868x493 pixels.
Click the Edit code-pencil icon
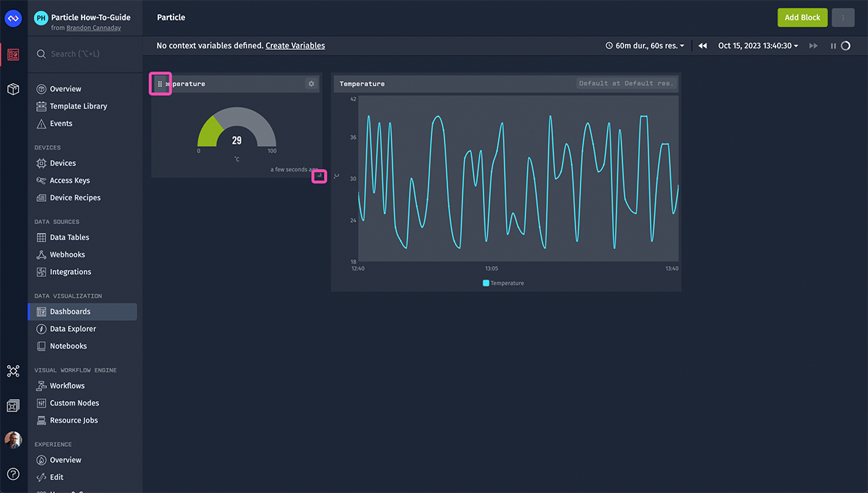[x=41, y=477]
